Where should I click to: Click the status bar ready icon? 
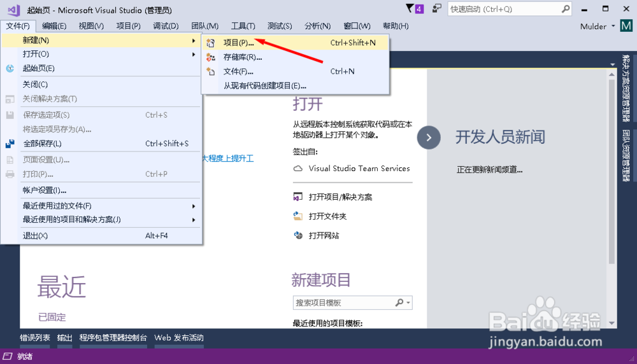[7, 356]
